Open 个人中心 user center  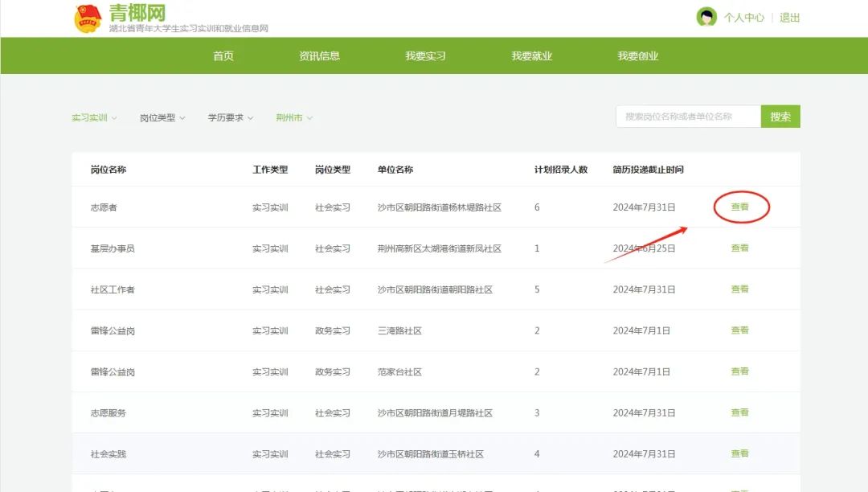743,18
